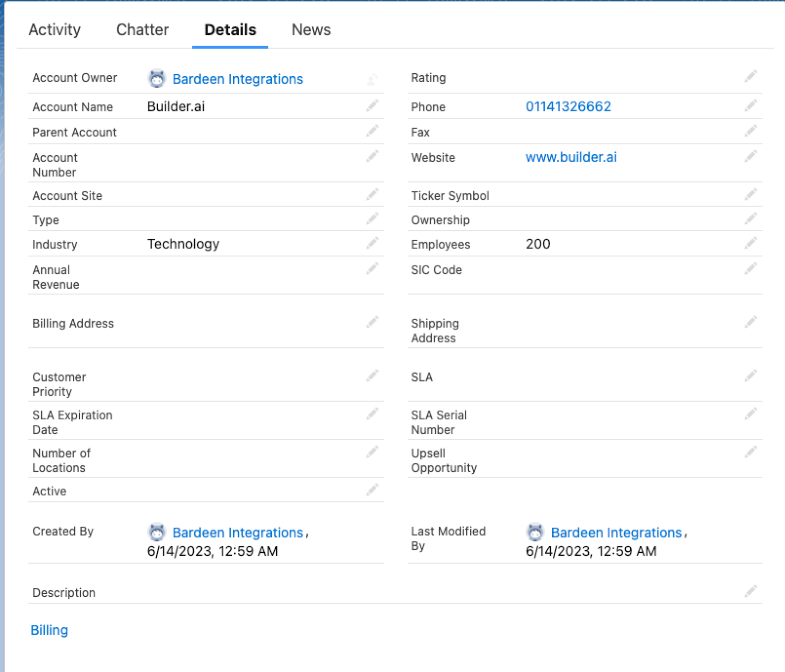Click the Created By date 6/14/2023, 12:59 AM
785x672 pixels.
coord(212,551)
